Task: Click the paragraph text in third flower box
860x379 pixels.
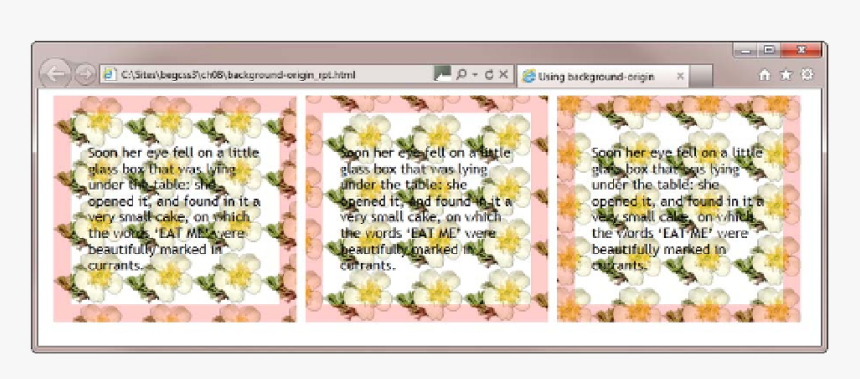Action: pos(677,209)
